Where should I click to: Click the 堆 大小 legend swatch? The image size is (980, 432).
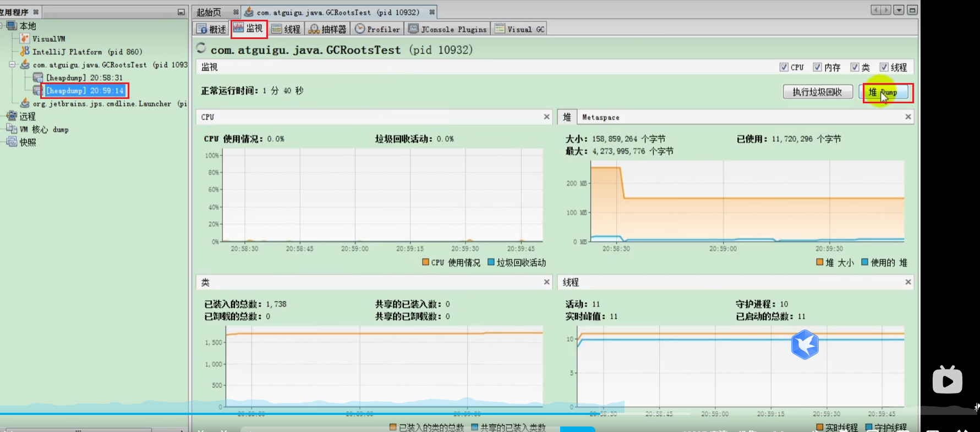[x=820, y=262]
